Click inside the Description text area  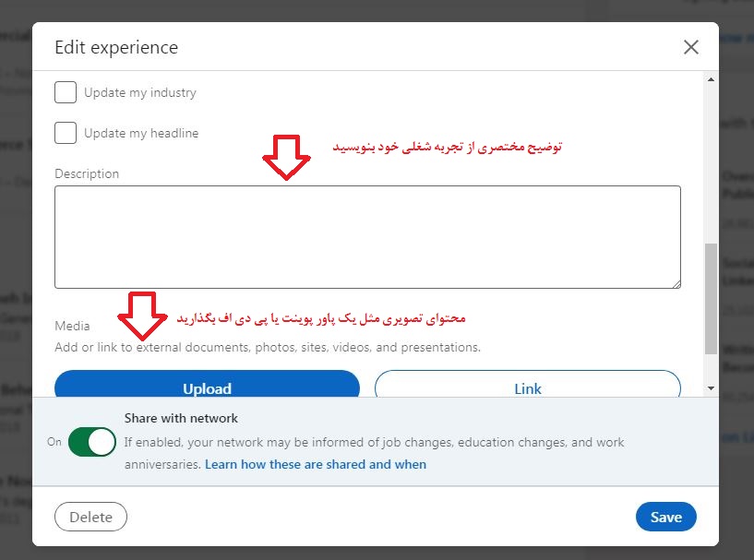click(367, 235)
